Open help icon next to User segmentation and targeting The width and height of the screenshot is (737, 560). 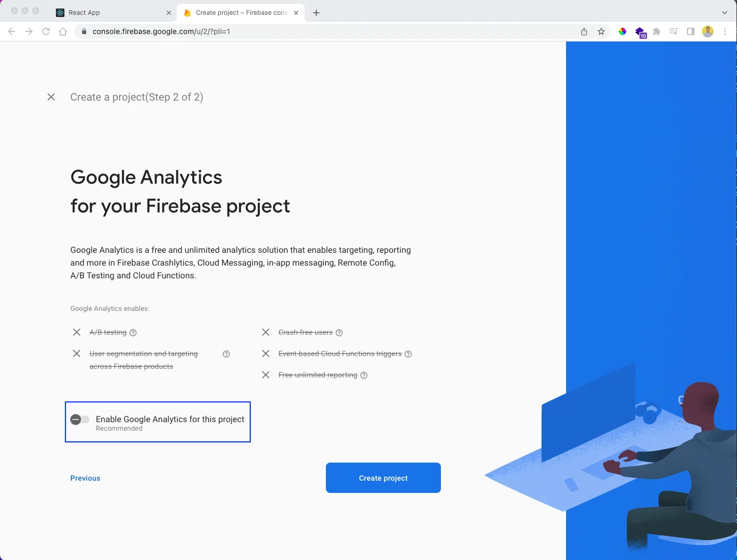click(226, 354)
